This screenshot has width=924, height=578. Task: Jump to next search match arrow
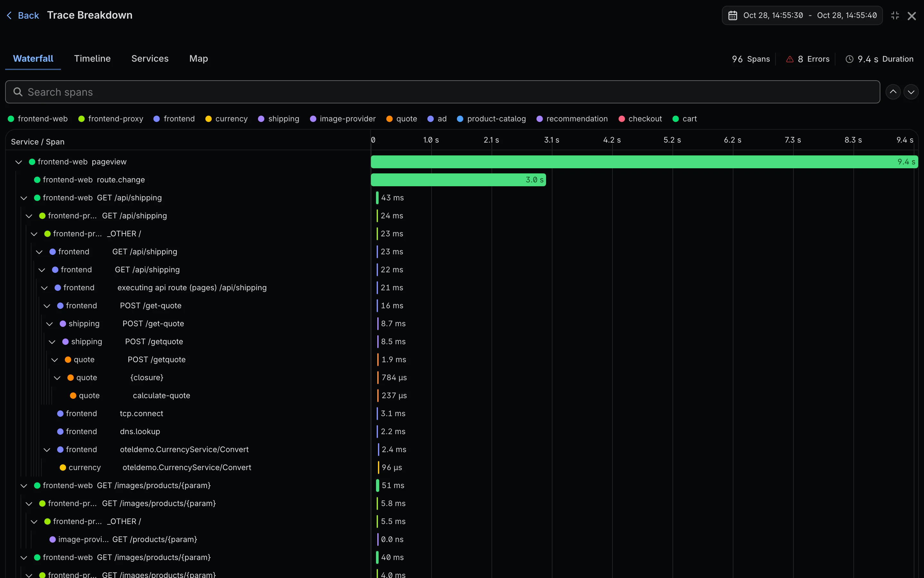click(x=911, y=92)
